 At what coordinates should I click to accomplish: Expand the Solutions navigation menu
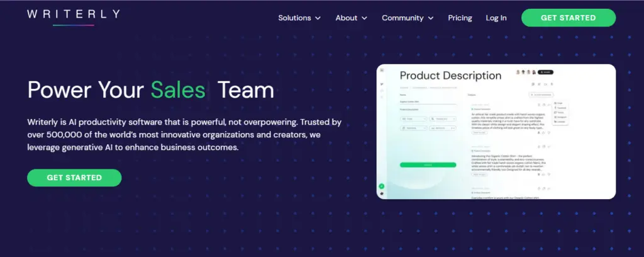[299, 18]
